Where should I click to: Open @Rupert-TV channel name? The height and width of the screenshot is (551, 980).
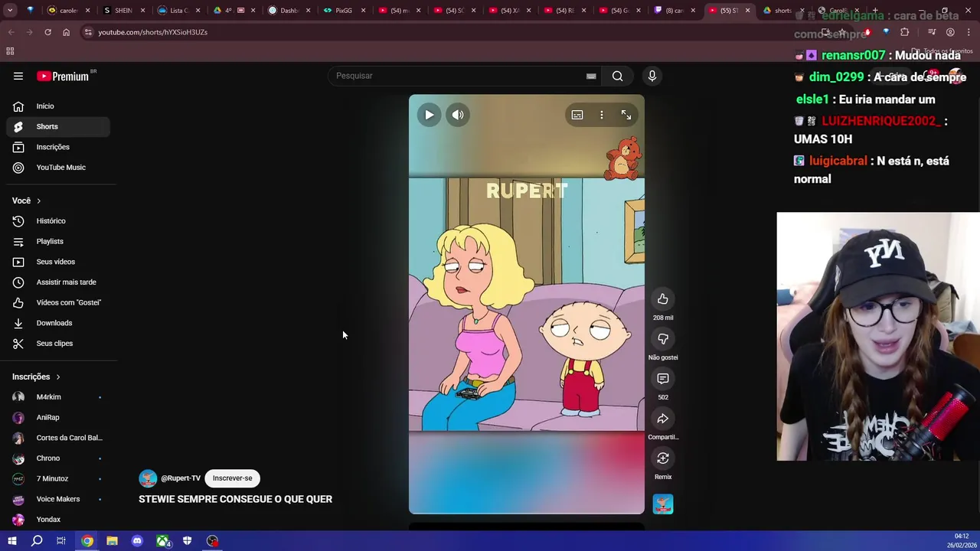181,478
